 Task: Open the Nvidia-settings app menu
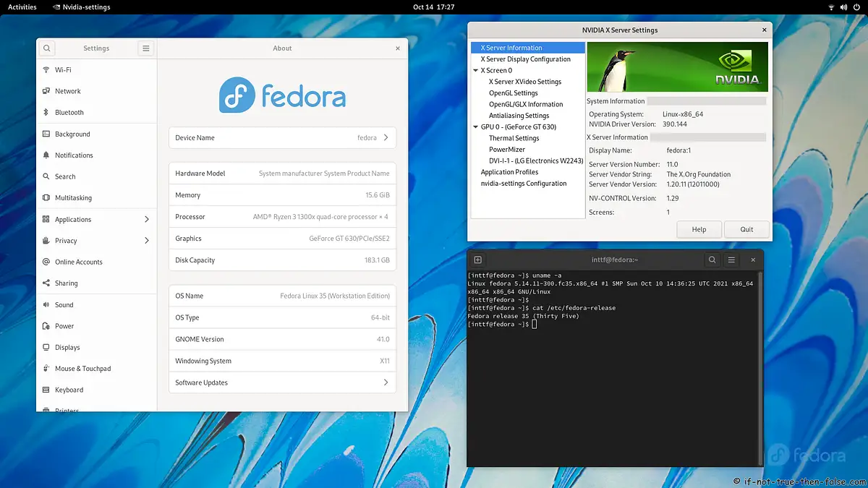[x=82, y=7]
